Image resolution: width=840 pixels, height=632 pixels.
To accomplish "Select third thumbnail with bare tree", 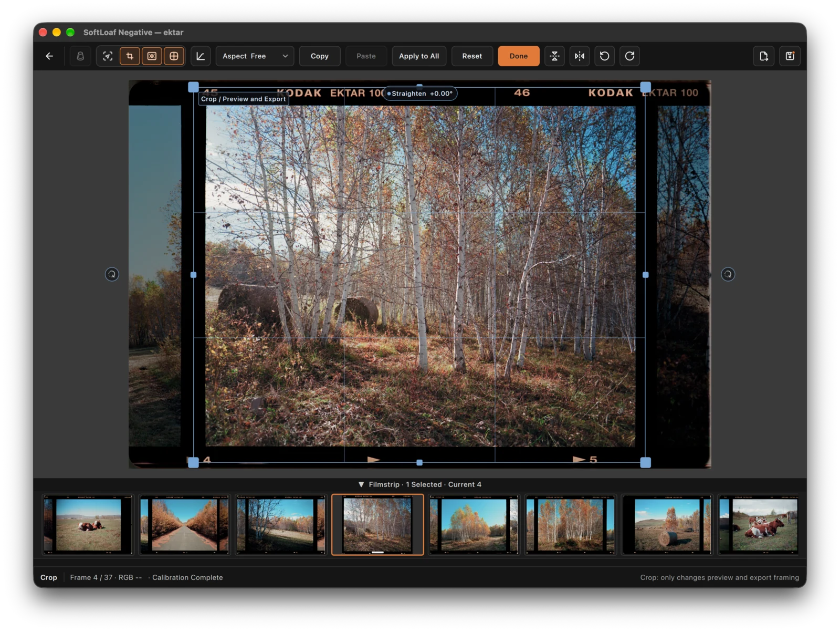I will [281, 524].
